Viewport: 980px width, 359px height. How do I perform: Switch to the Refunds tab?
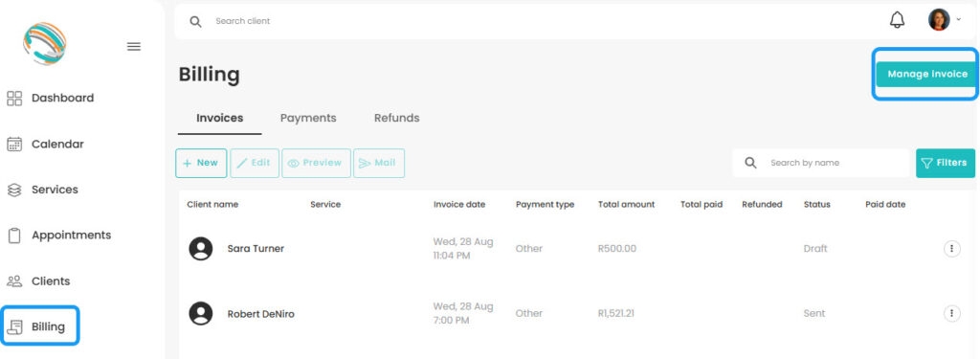click(397, 118)
